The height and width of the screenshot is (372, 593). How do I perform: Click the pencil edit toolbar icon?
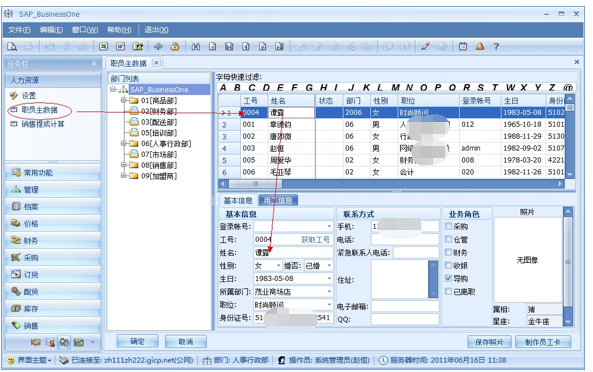point(425,46)
